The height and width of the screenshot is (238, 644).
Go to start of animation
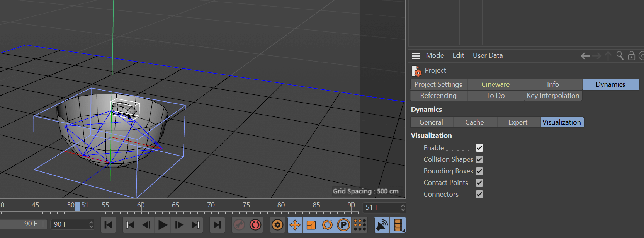point(109,225)
